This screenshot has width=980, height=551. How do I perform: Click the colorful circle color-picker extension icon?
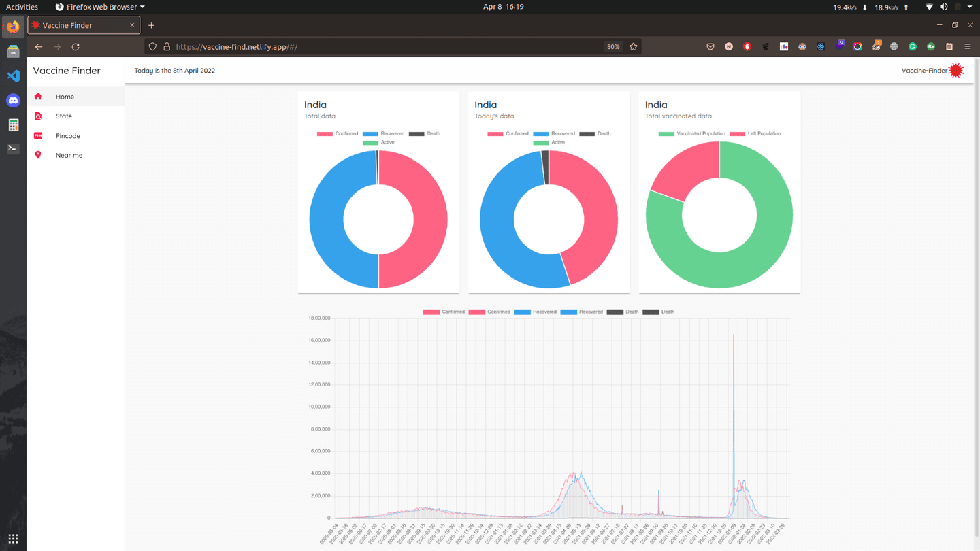[857, 47]
